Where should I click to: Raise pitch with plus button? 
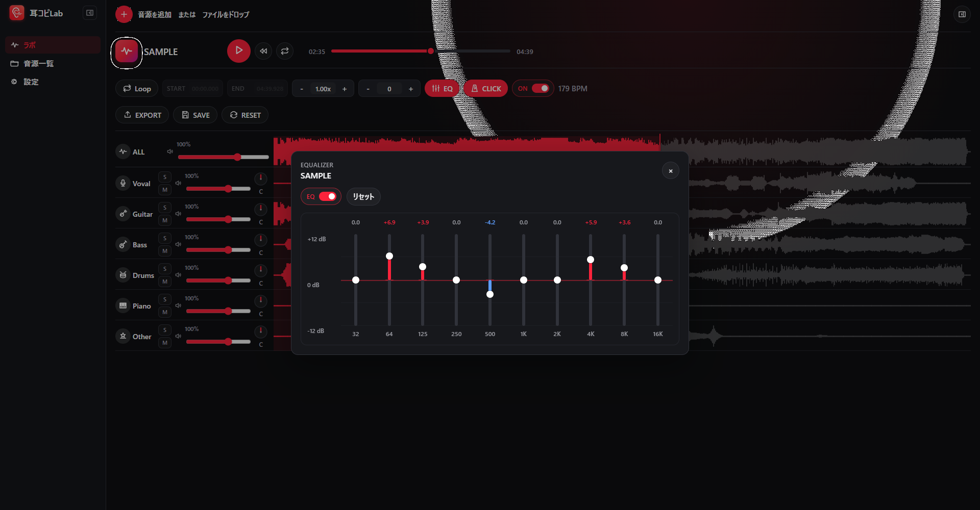click(411, 89)
